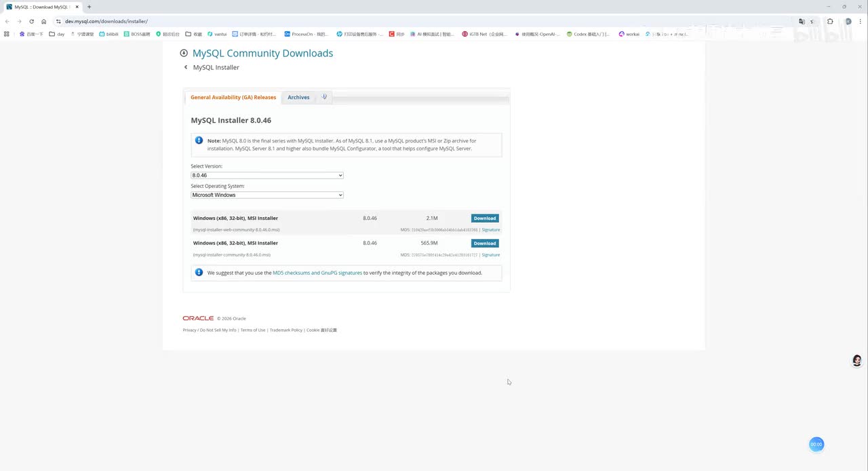
Task: Open the info icon tab next to Archives
Action: [x=324, y=97]
